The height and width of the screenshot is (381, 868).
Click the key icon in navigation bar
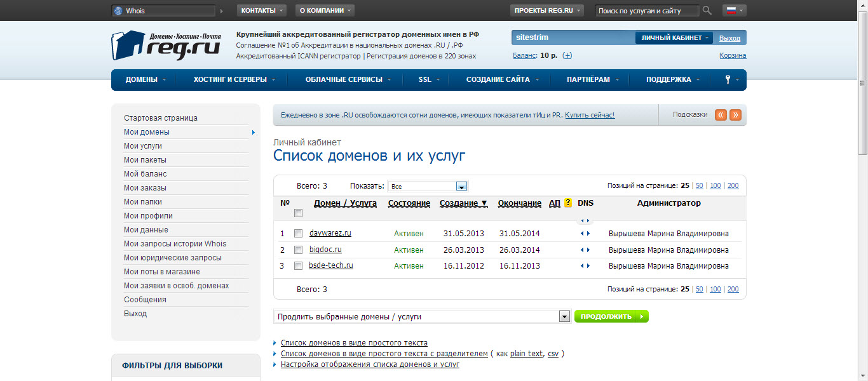click(728, 80)
